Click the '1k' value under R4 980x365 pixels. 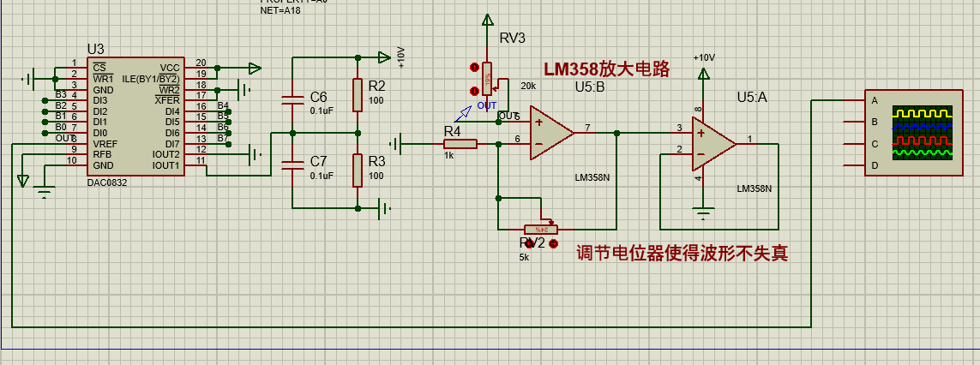(x=448, y=154)
